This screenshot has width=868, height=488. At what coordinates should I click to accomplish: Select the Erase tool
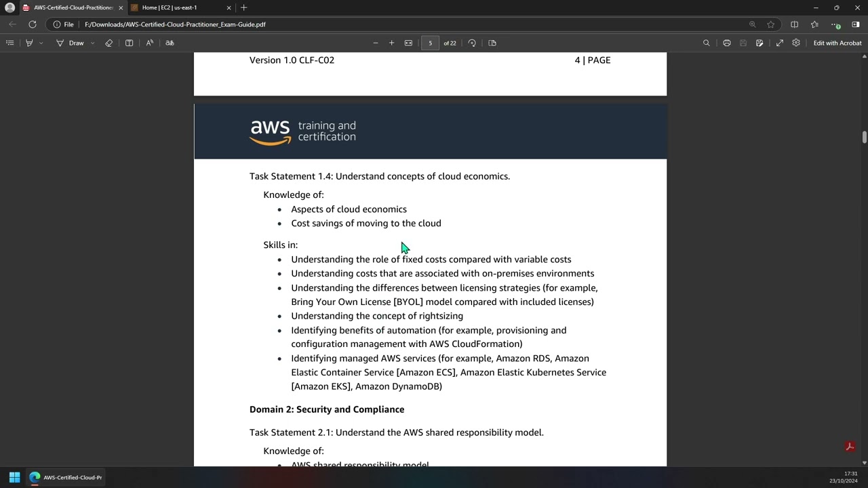click(x=108, y=43)
